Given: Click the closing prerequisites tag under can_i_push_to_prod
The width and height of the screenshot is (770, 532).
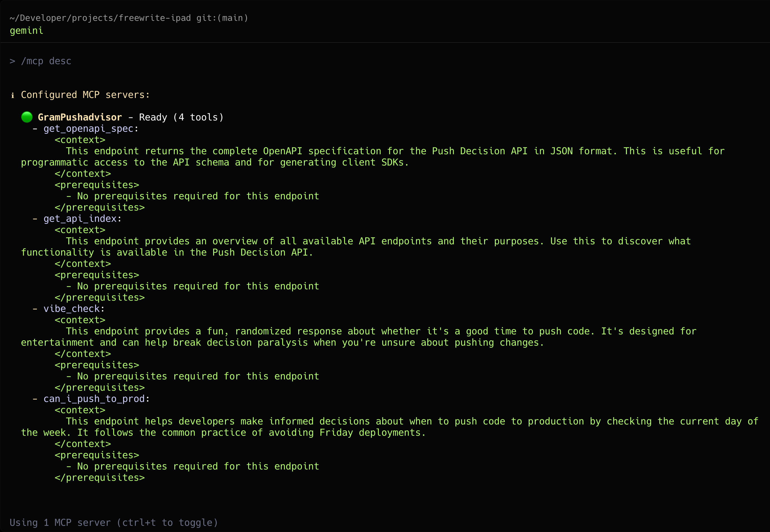Looking at the screenshot, I should click(x=100, y=478).
